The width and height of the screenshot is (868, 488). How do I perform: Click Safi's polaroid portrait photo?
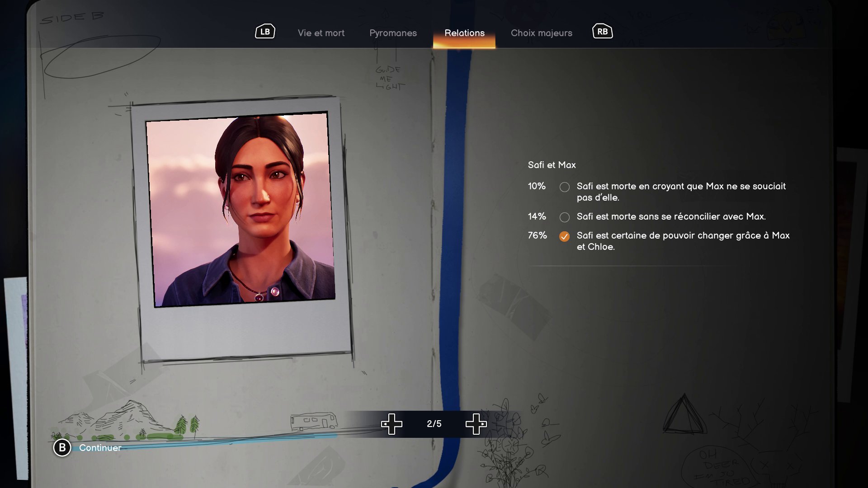click(241, 210)
